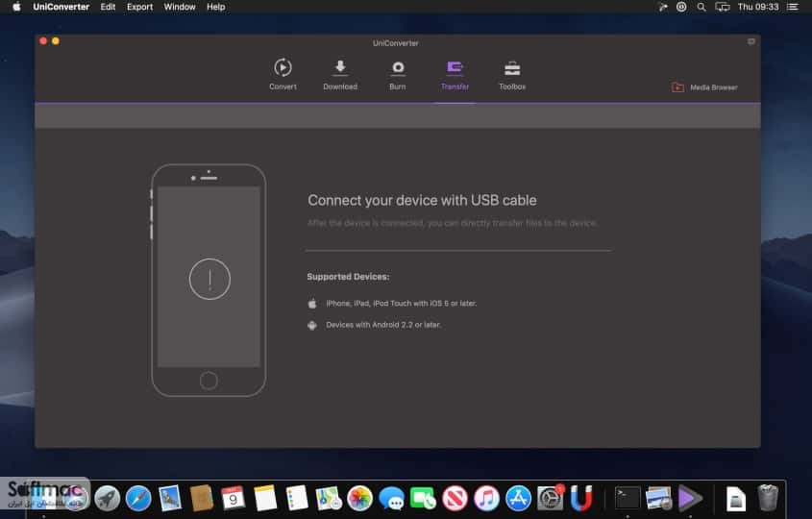Open System Preferences from the Dock

(550, 498)
